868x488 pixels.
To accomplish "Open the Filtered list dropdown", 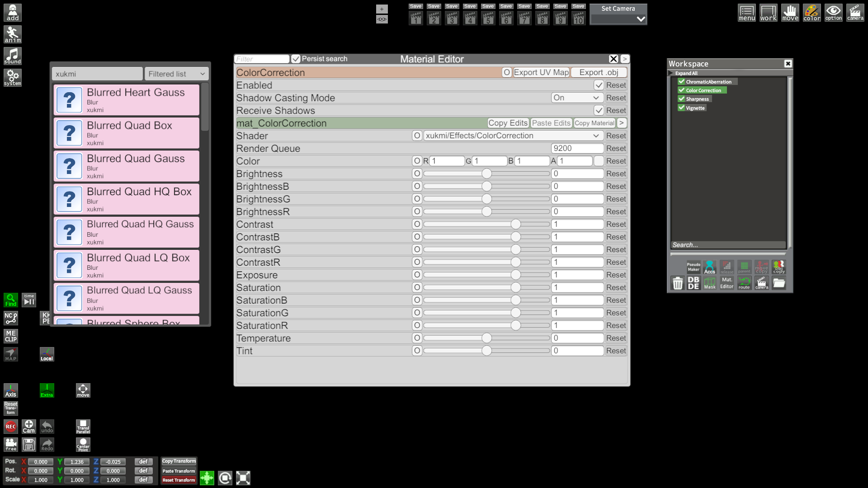I will (176, 74).
